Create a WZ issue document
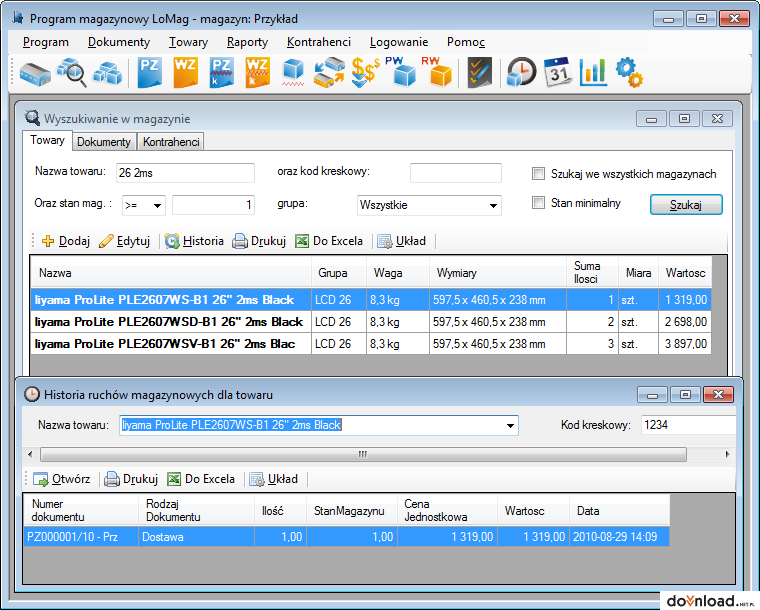 point(186,73)
